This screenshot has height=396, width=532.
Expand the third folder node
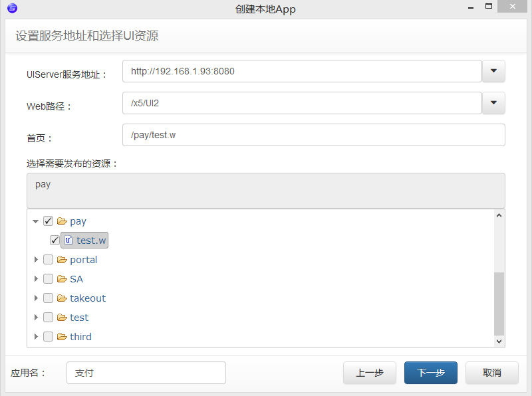click(36, 337)
